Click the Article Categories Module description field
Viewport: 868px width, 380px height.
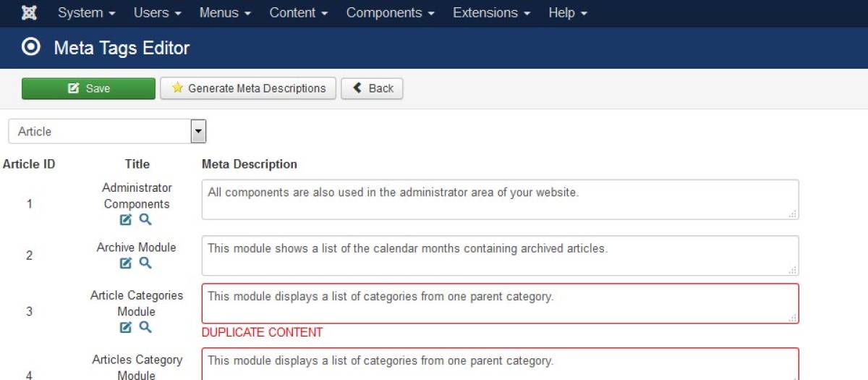(x=500, y=303)
